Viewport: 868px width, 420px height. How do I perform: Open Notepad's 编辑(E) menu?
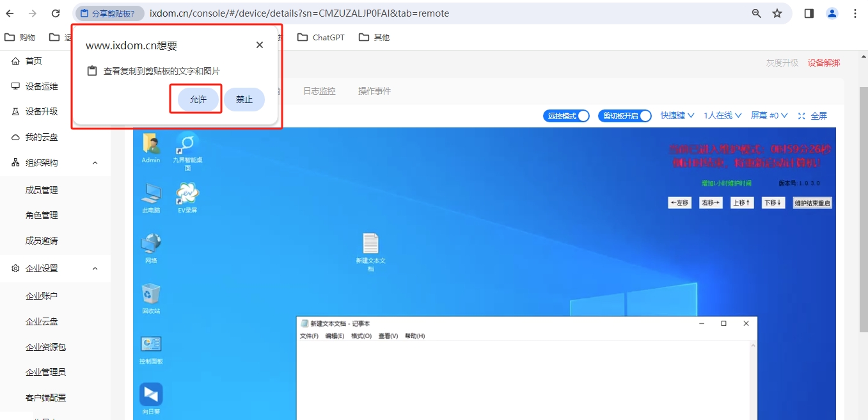pyautogui.click(x=335, y=336)
